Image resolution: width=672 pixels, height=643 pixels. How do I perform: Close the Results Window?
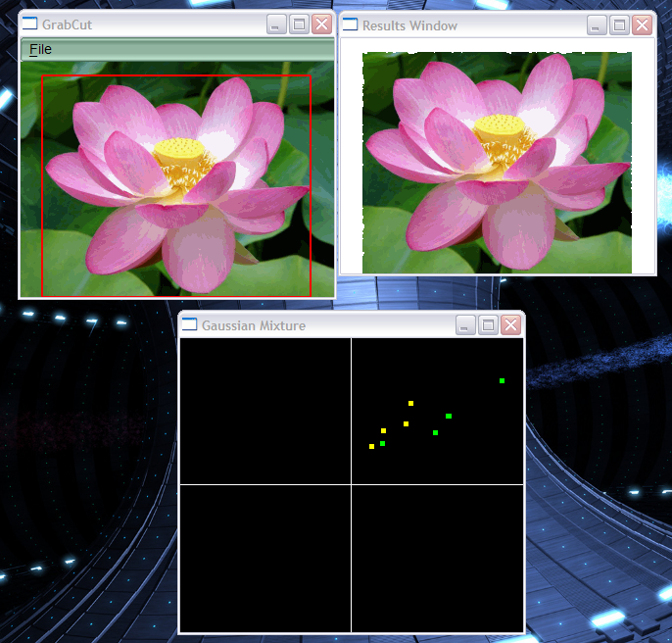point(642,25)
